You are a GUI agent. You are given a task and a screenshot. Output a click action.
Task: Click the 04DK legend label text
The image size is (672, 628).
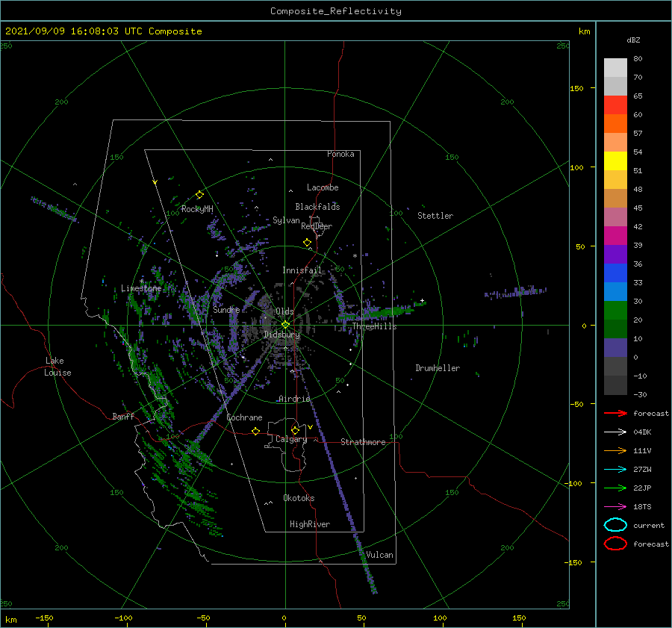(642, 432)
